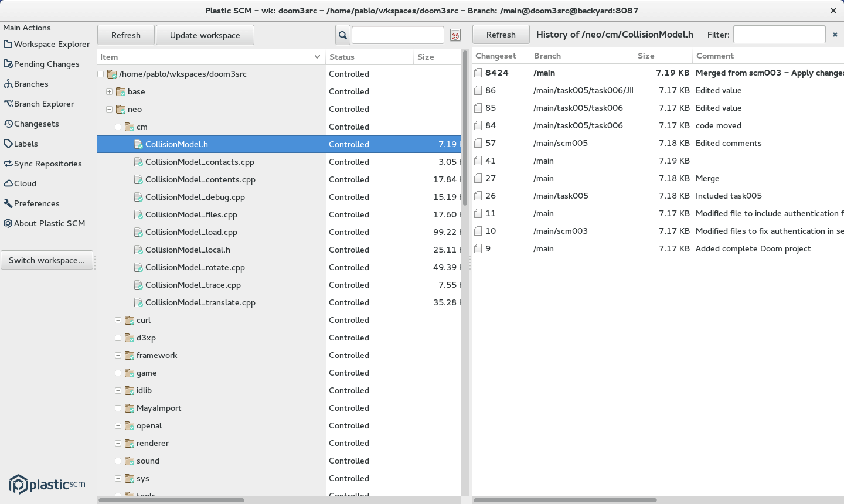
Task: Sort history by Changeset column
Action: 501,56
